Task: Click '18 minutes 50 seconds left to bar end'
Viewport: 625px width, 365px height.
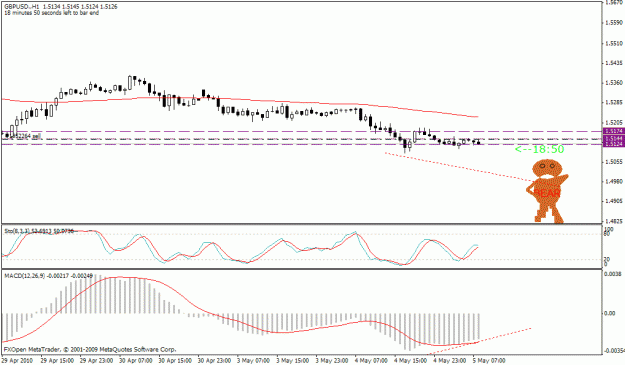Action: tap(51, 13)
